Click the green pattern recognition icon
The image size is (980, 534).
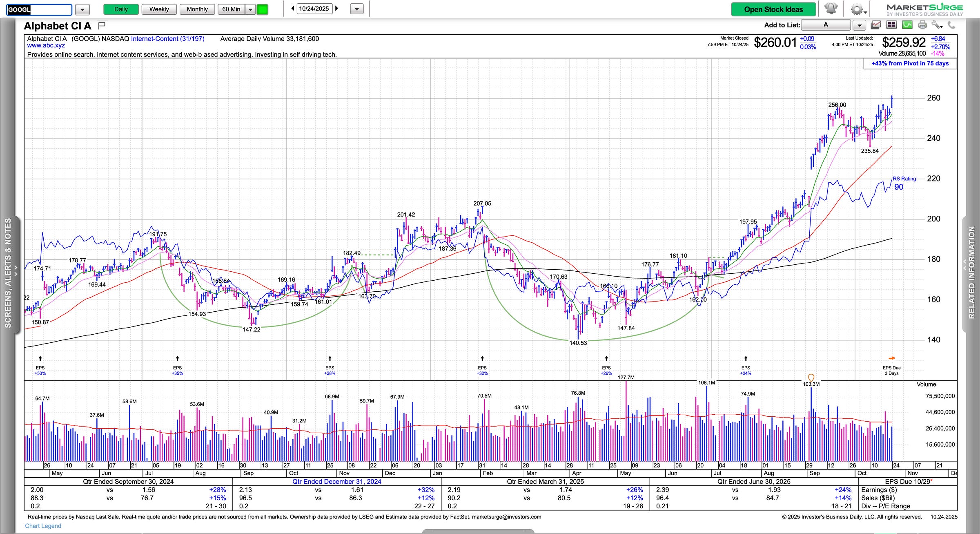pyautogui.click(x=907, y=25)
